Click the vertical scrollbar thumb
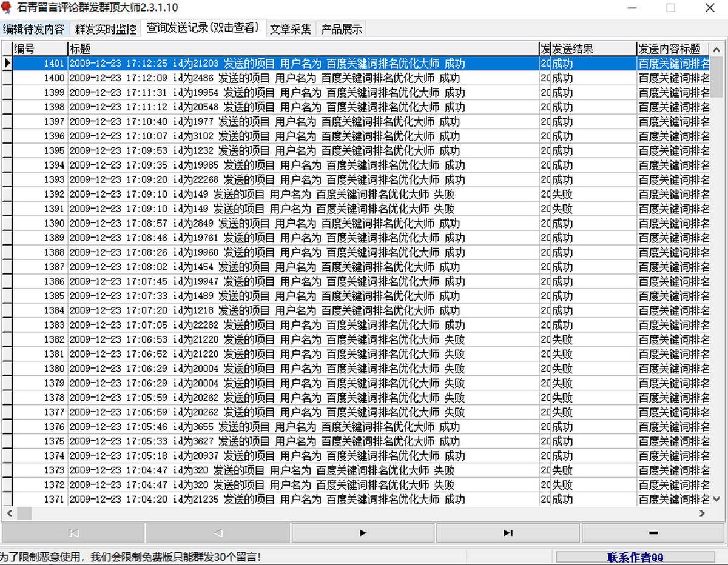This screenshot has width=728, height=565. 717,76
